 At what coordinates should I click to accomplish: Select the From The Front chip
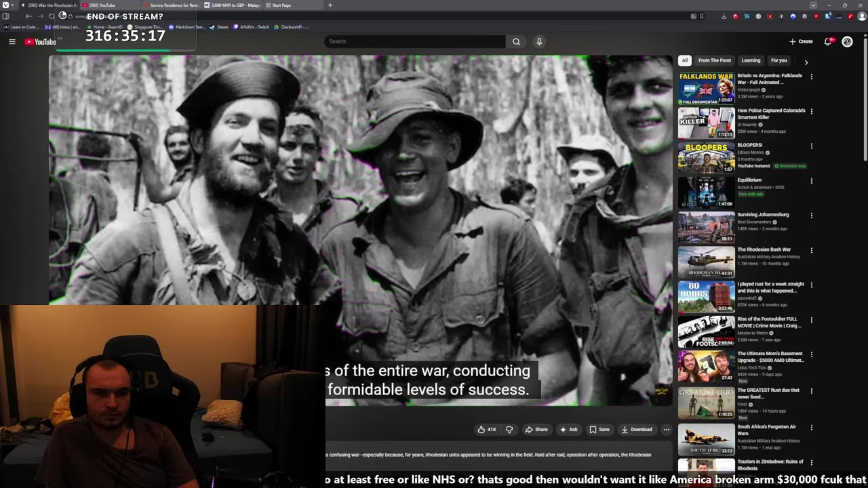pos(715,60)
